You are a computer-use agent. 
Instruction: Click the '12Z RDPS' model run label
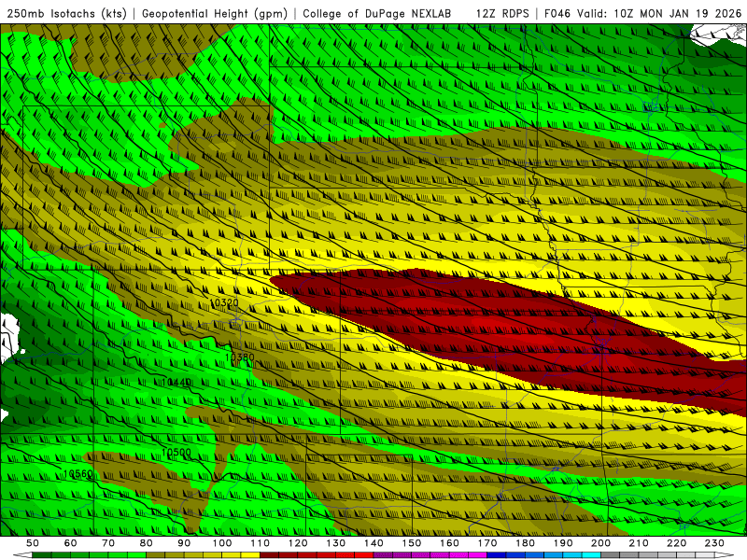tap(502, 13)
